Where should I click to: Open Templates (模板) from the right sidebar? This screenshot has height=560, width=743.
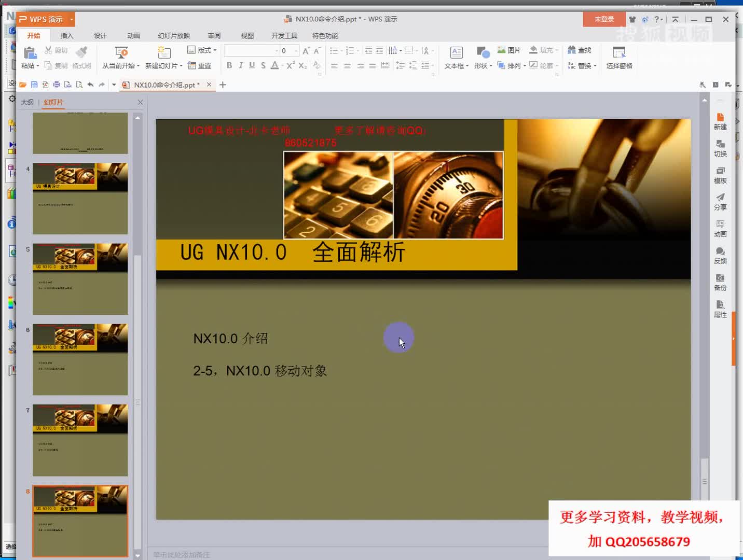click(x=720, y=175)
